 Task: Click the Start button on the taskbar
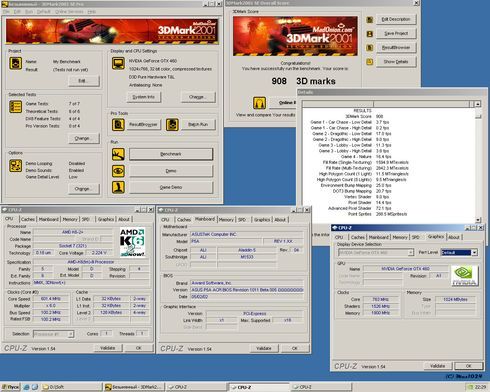(x=11, y=387)
